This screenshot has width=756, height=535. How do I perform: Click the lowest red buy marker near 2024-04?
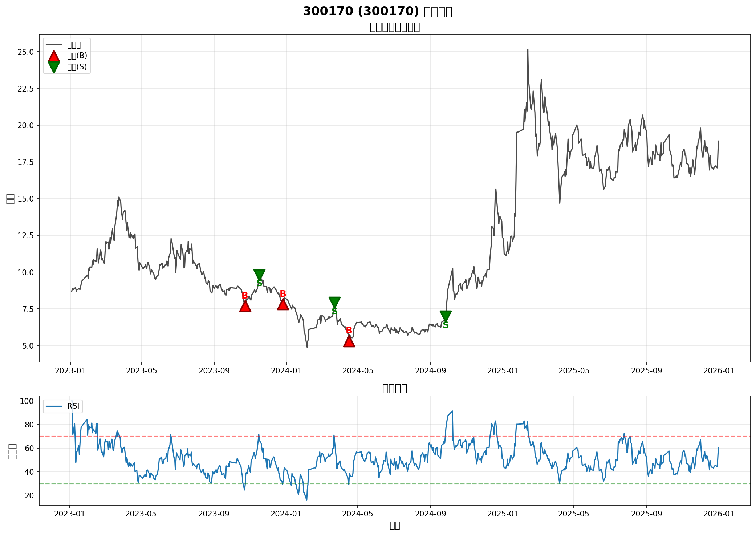pyautogui.click(x=349, y=341)
